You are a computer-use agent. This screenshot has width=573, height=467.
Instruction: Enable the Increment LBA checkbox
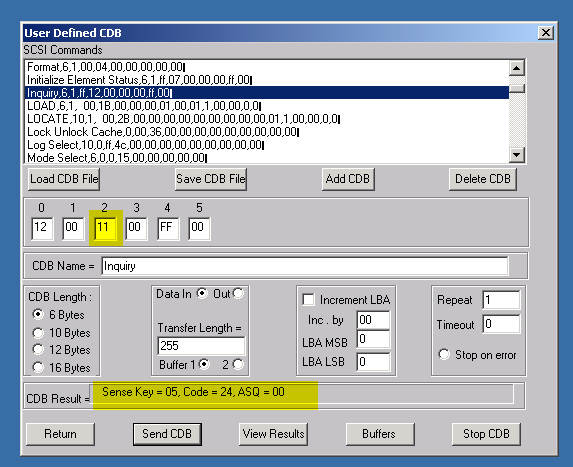(x=308, y=300)
